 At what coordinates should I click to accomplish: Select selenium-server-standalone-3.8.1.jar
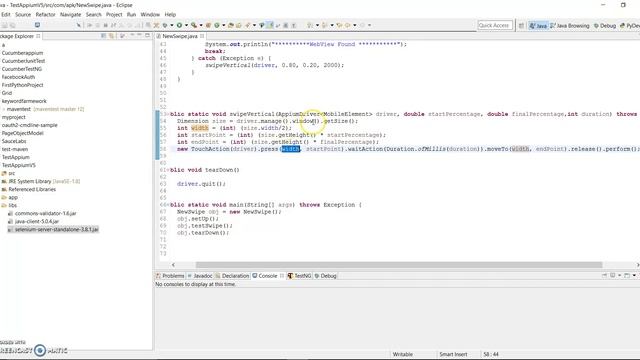coord(53,229)
